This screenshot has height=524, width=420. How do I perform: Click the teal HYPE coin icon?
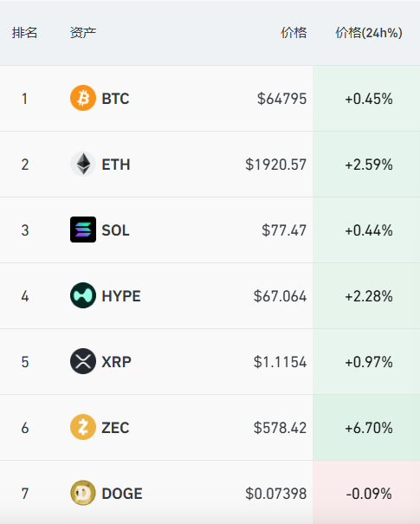[x=83, y=295]
